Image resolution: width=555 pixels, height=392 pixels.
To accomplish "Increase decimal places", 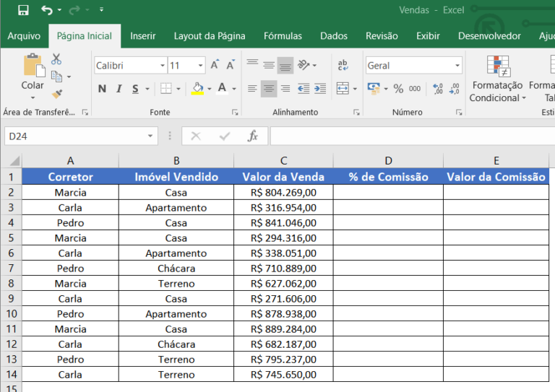I will tap(438, 89).
